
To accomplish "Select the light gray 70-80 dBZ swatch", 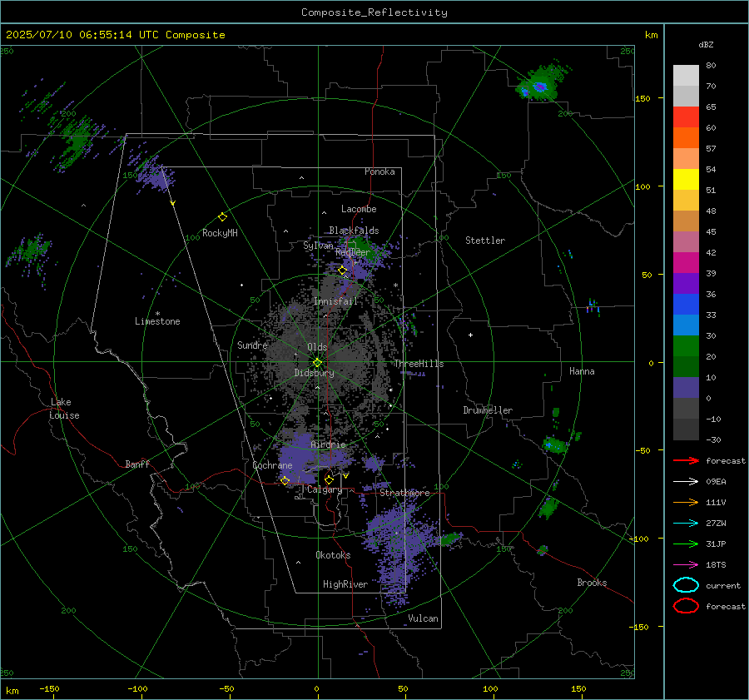I will (686, 76).
